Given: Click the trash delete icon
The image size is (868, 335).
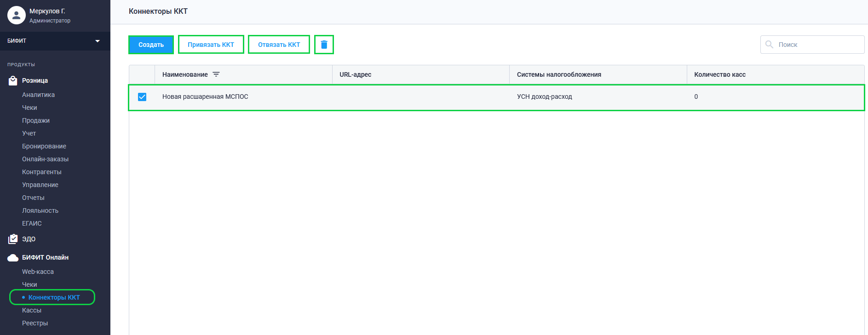Looking at the screenshot, I should [324, 45].
